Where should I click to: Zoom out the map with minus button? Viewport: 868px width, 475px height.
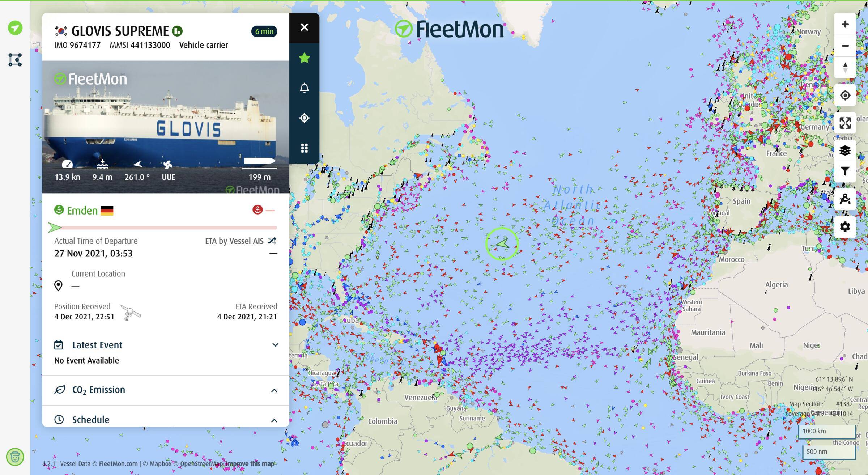click(x=845, y=46)
